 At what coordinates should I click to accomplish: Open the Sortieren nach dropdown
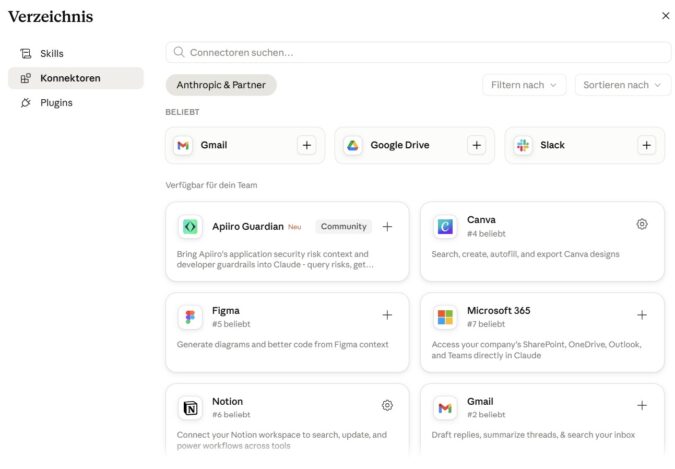(x=622, y=85)
